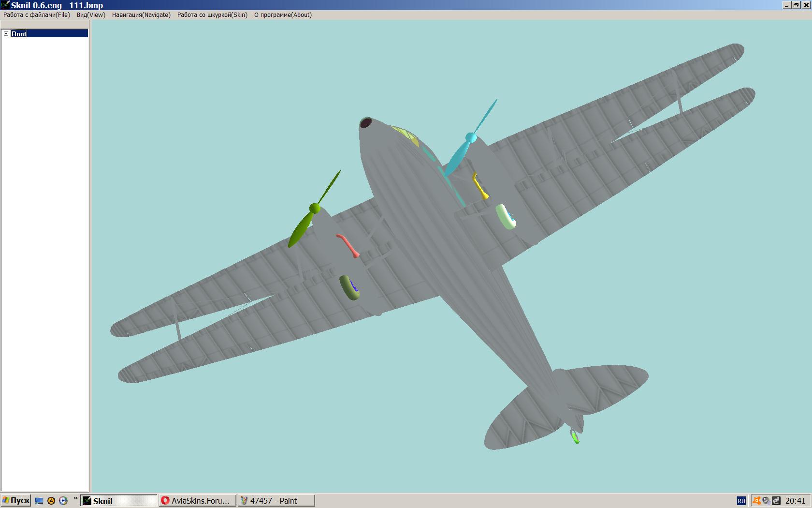The image size is (812, 508).
Task: Click the pale green wheel under right engine
Action: (506, 216)
